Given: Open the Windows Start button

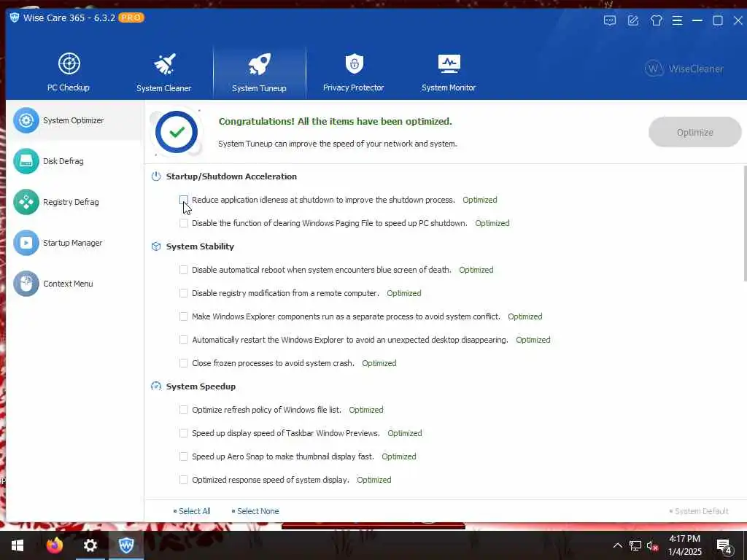Looking at the screenshot, I should click(x=18, y=545).
